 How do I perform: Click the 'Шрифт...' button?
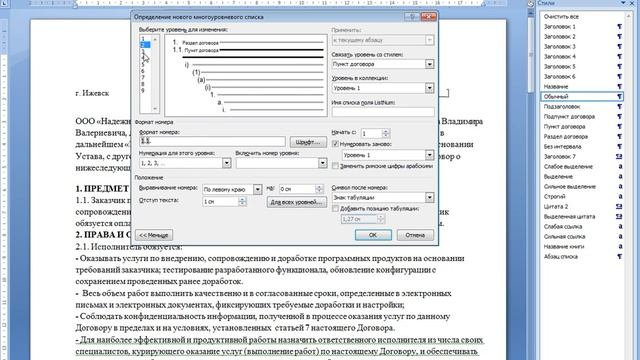tap(308, 142)
